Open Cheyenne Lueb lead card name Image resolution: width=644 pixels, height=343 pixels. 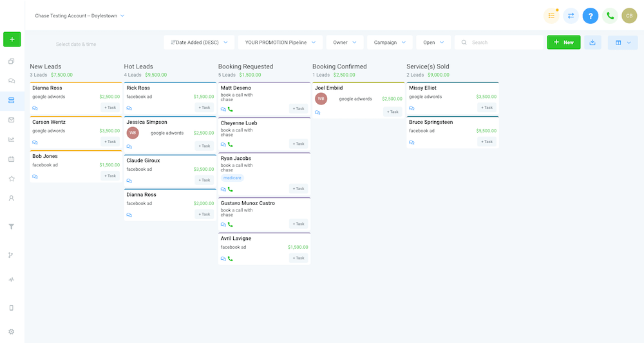(239, 123)
